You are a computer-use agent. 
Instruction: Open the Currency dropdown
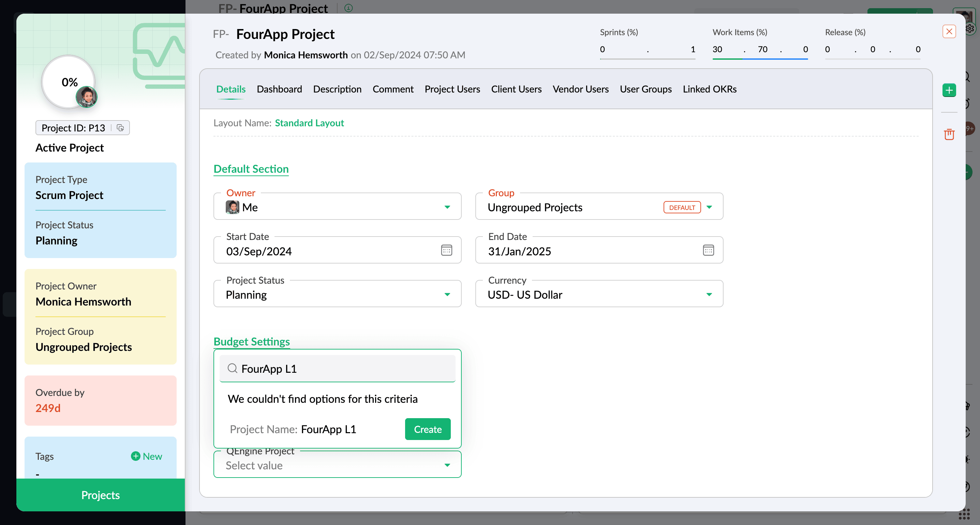click(709, 294)
